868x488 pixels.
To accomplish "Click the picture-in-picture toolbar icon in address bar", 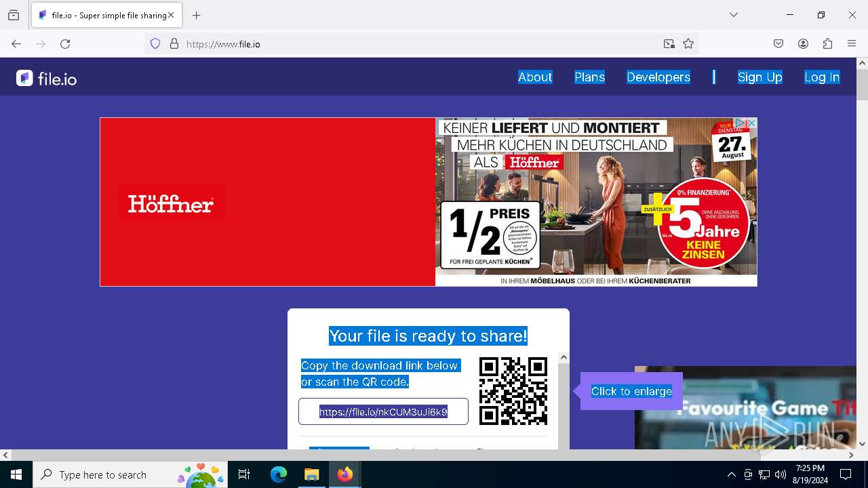I will click(669, 44).
